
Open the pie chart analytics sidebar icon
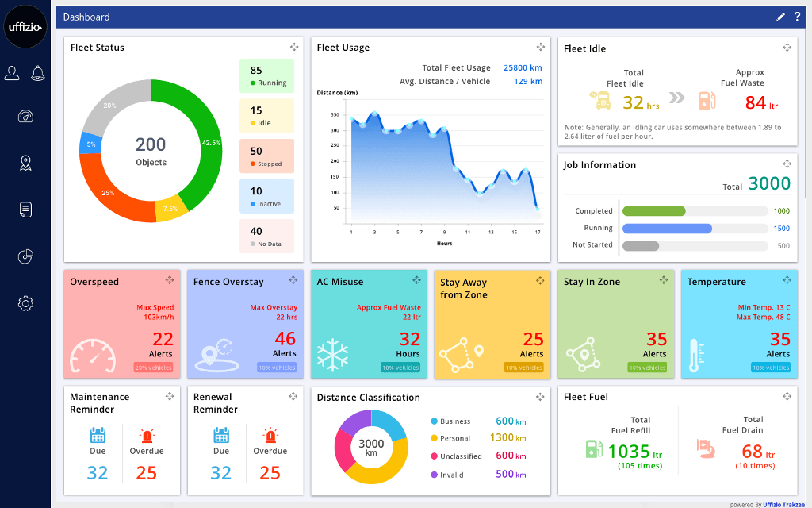click(25, 256)
